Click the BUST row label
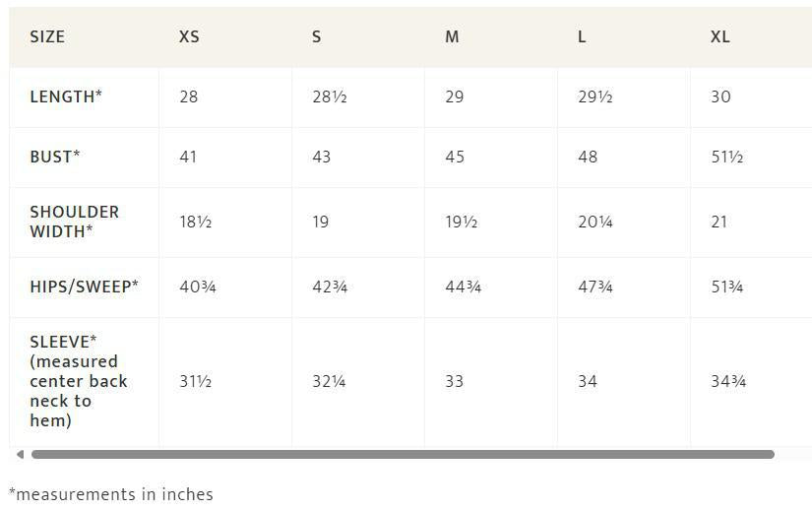 click(55, 157)
